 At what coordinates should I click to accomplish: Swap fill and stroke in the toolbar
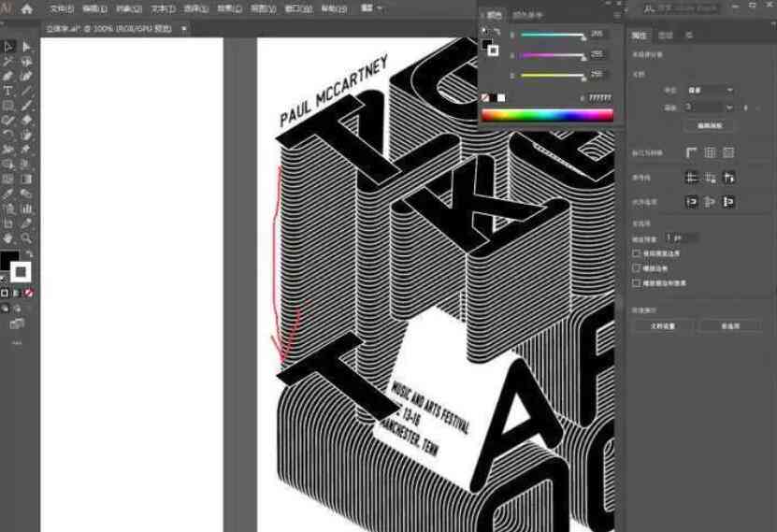tap(29, 253)
